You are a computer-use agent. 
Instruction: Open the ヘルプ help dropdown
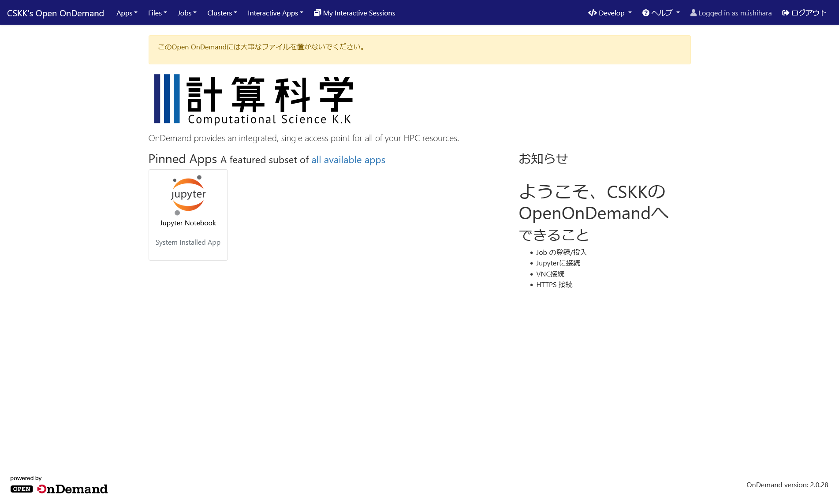(661, 13)
